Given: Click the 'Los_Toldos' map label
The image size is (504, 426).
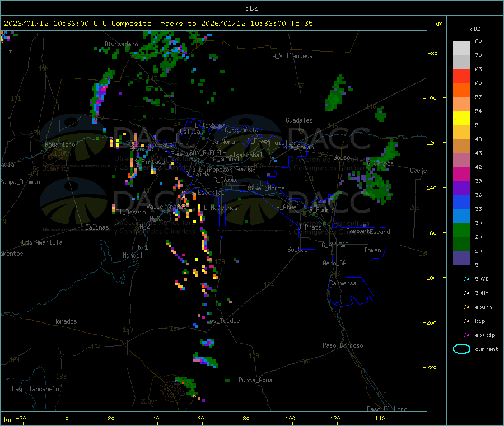Looking at the screenshot, I should [223, 321].
